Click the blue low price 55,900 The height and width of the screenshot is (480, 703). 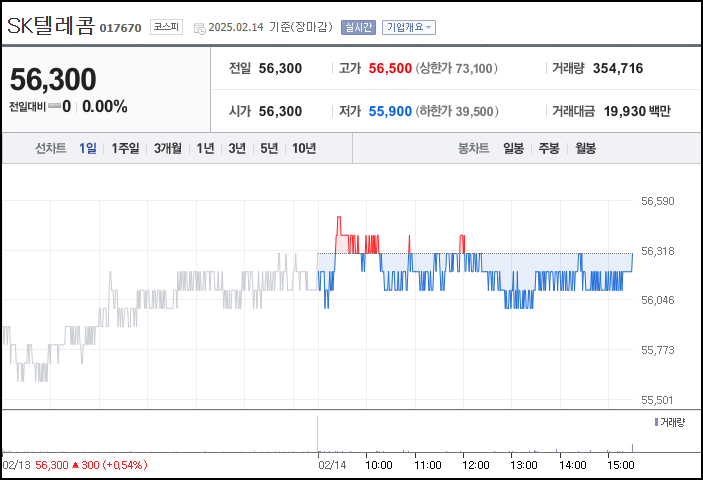pos(390,111)
